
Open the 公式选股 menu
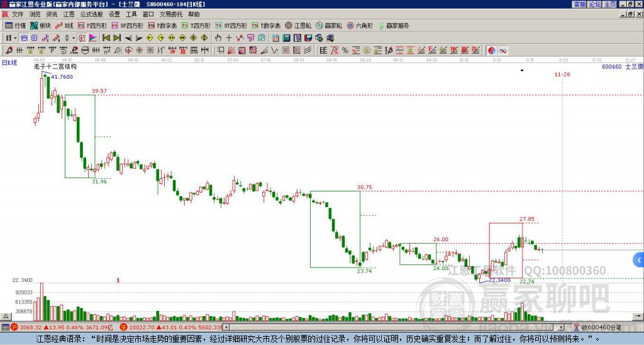point(92,14)
